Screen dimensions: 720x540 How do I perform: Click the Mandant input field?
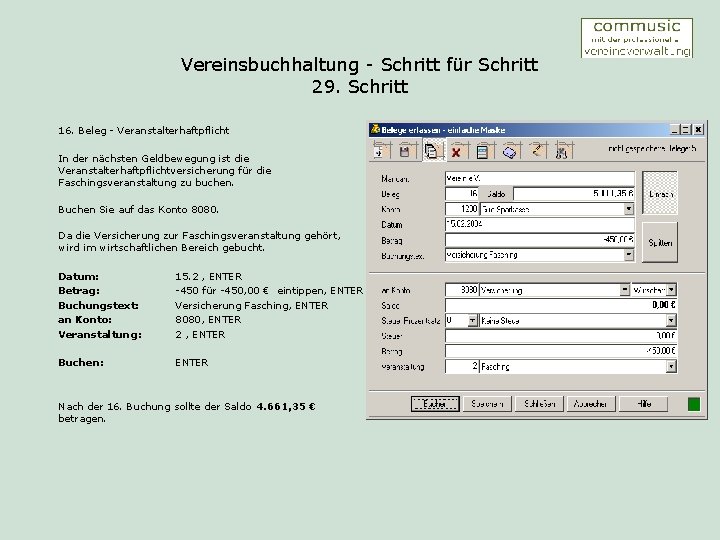[540, 178]
